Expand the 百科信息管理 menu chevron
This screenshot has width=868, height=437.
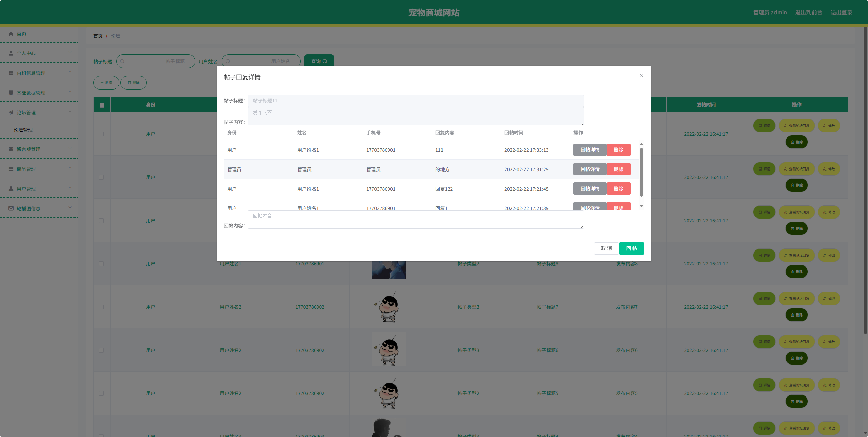pyautogui.click(x=70, y=72)
